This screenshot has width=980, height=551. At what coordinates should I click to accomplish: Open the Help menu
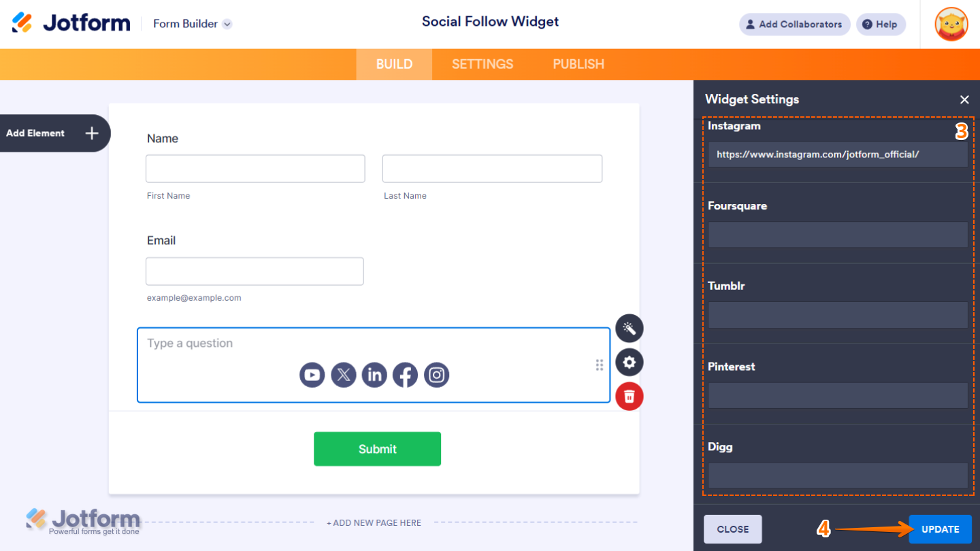[x=881, y=24]
